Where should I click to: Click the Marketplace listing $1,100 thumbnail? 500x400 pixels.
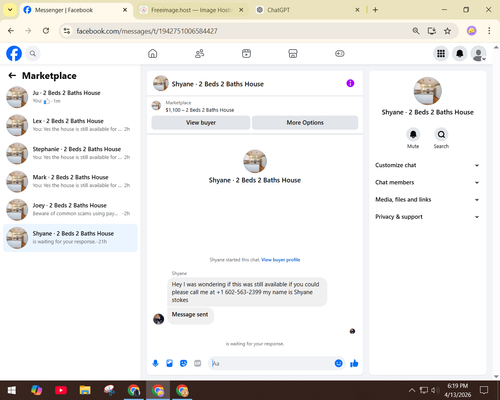156,106
